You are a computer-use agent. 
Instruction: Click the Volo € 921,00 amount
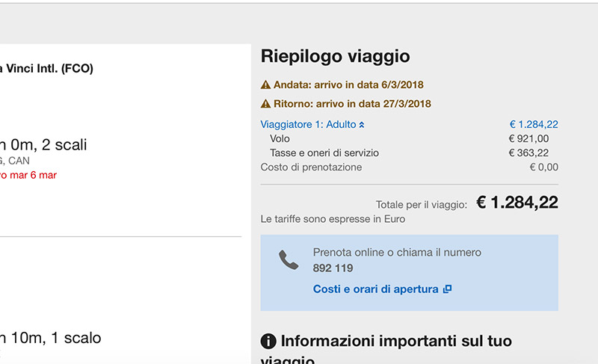(x=528, y=139)
